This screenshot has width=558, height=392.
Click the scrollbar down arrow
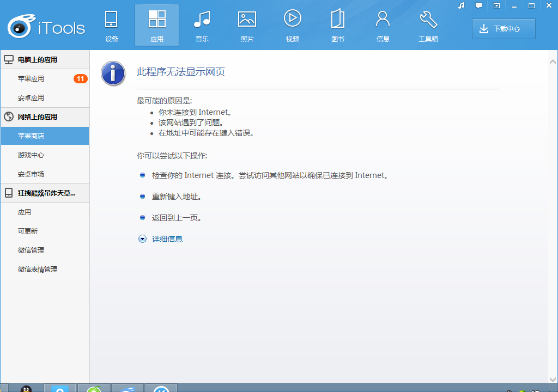[x=553, y=379]
